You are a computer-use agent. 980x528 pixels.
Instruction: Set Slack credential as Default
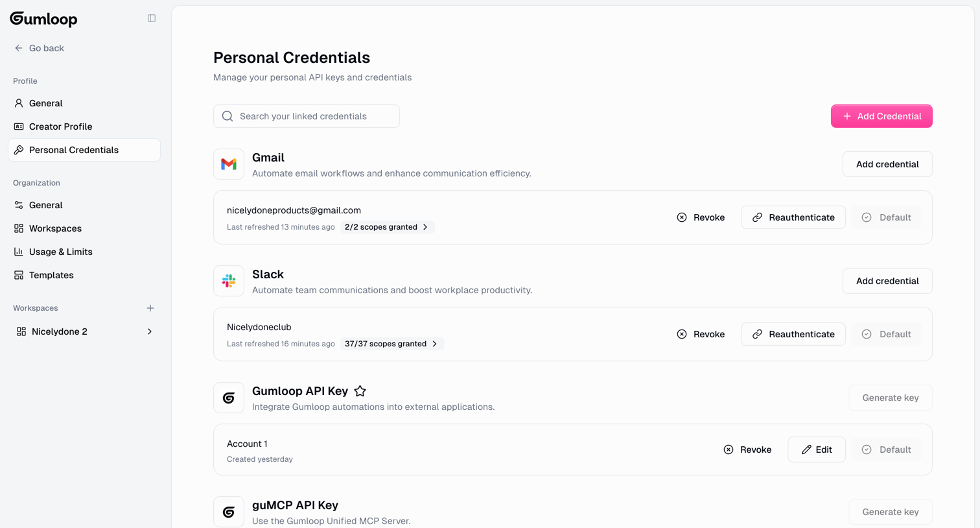click(x=887, y=334)
